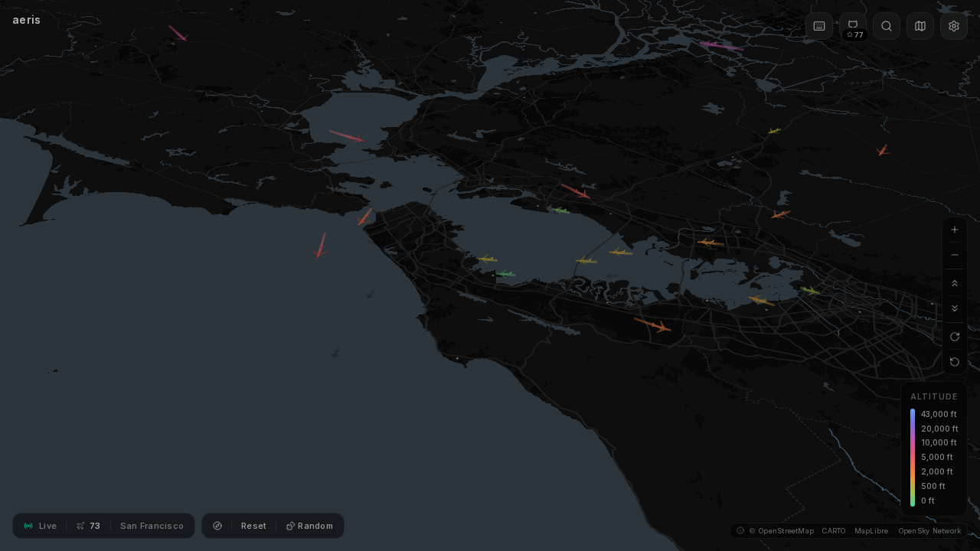The image size is (980, 551).
Task: Select the compass icon near Reset
Action: [x=217, y=526]
